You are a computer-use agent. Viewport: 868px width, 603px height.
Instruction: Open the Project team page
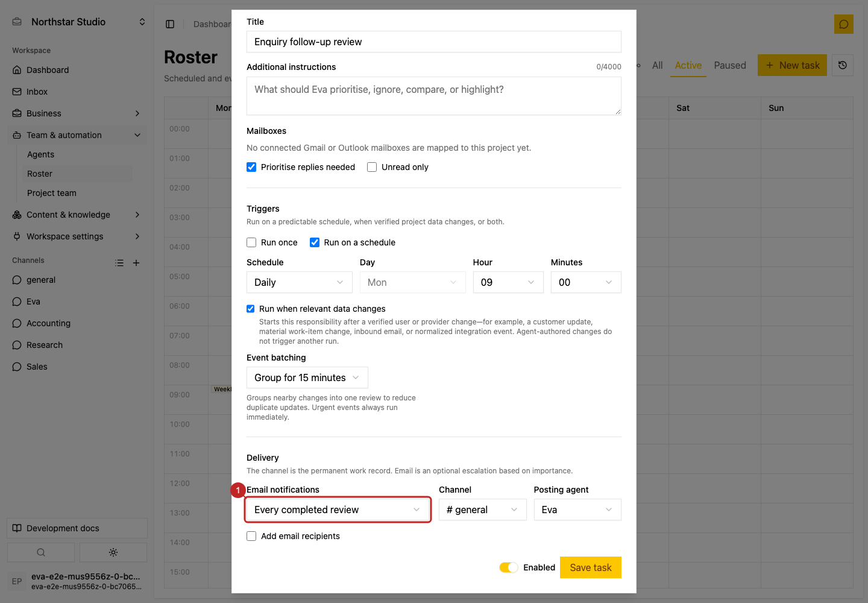77,193
